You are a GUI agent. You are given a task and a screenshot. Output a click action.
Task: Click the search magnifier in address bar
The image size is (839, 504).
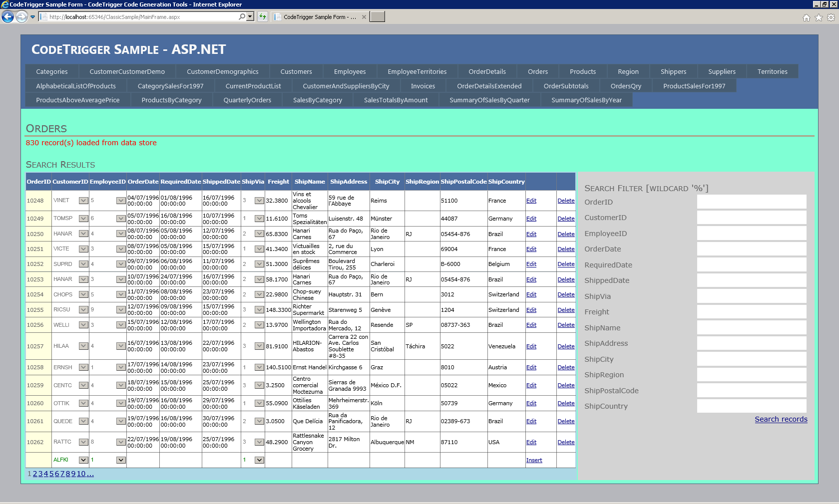click(x=242, y=16)
